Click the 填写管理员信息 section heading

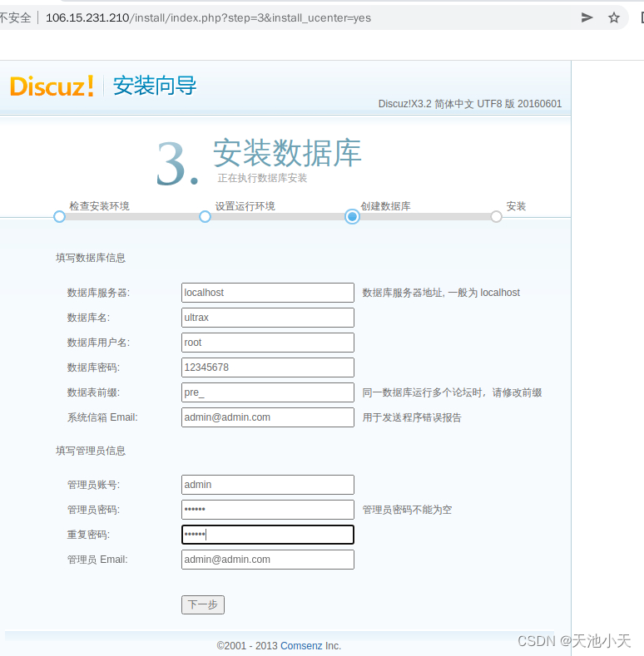pos(91,451)
